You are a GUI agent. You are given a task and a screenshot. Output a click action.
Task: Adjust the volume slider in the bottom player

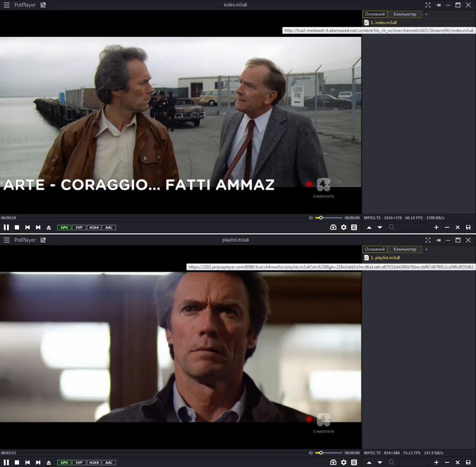(x=329, y=453)
